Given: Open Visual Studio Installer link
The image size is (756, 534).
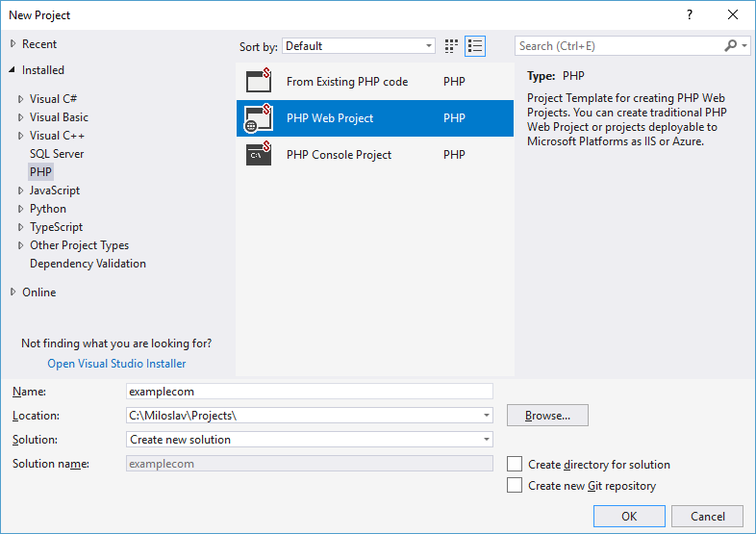Looking at the screenshot, I should pos(116,364).
